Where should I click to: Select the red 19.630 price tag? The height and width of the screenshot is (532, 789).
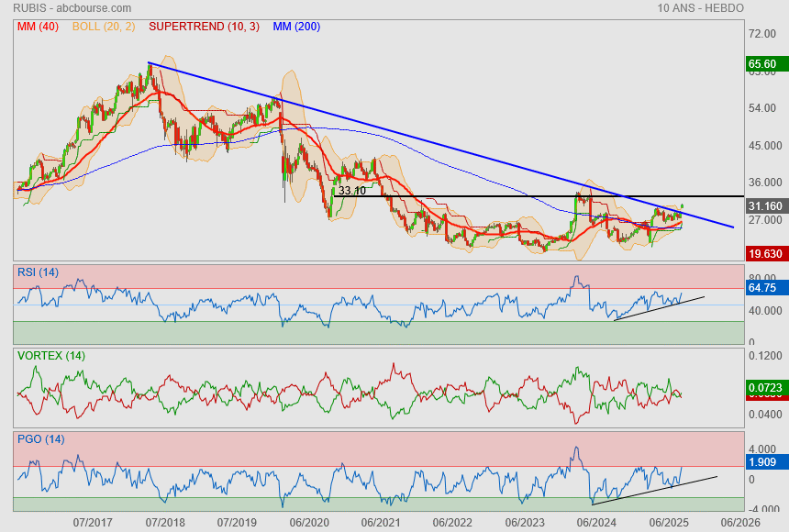tap(764, 254)
